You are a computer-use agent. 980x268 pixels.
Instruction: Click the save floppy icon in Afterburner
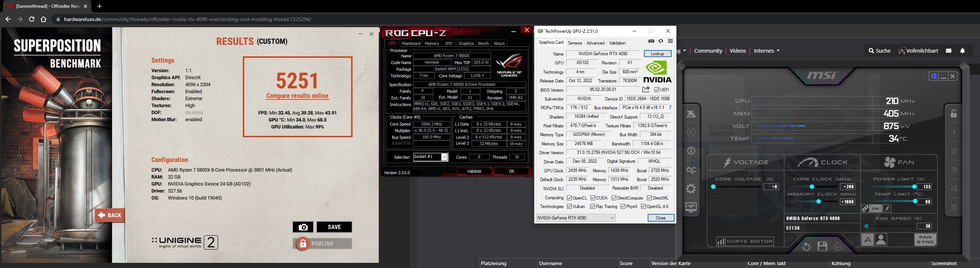click(x=822, y=246)
